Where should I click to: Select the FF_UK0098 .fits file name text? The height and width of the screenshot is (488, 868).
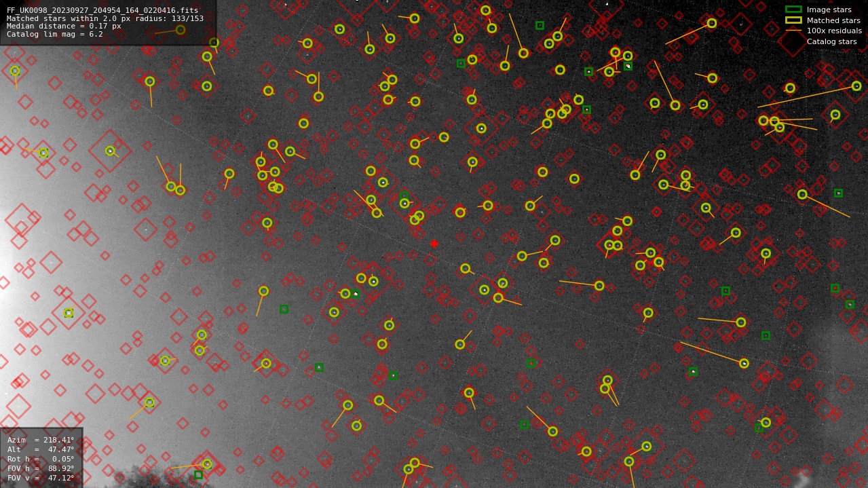tap(102, 10)
